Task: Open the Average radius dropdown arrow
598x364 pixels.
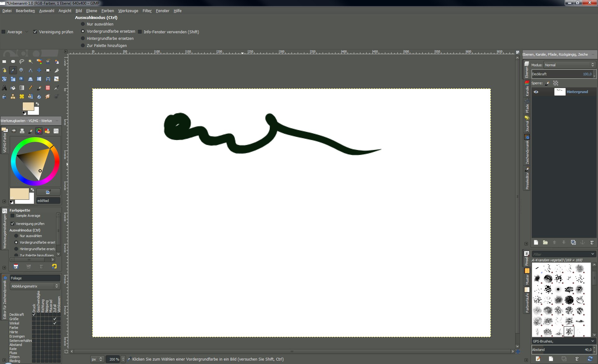Action: 27,32
